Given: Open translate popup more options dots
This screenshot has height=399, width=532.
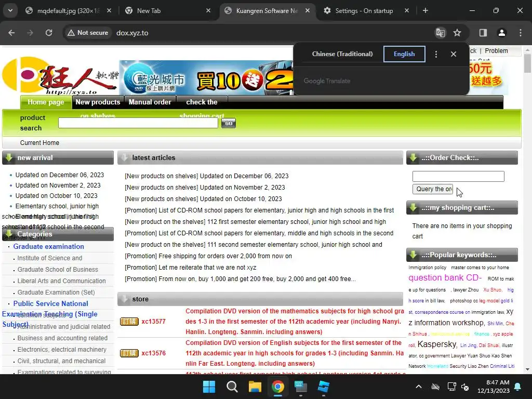Looking at the screenshot, I should click(436, 54).
